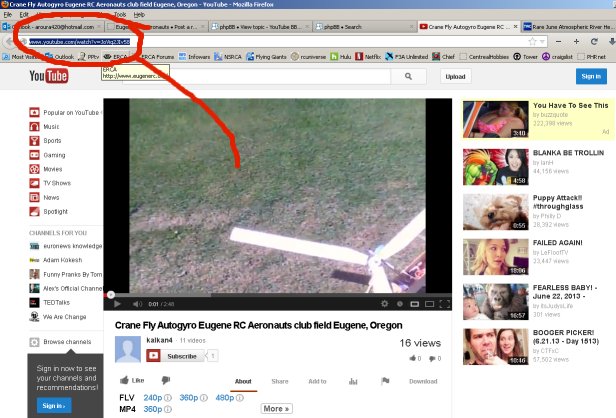Click the flag report icon
616x418 pixels.
pyautogui.click(x=385, y=381)
